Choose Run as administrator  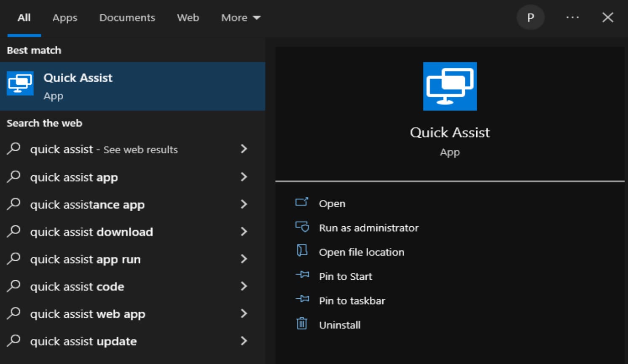pyautogui.click(x=369, y=228)
